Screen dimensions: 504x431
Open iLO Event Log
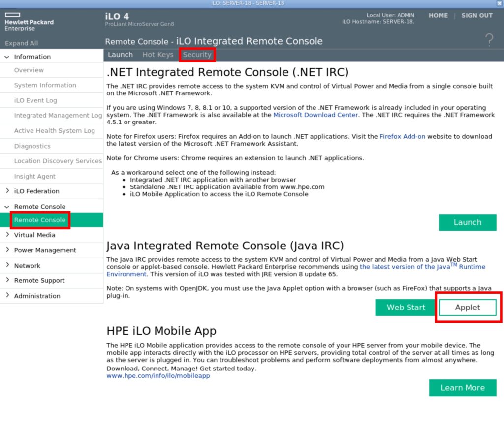click(x=35, y=100)
